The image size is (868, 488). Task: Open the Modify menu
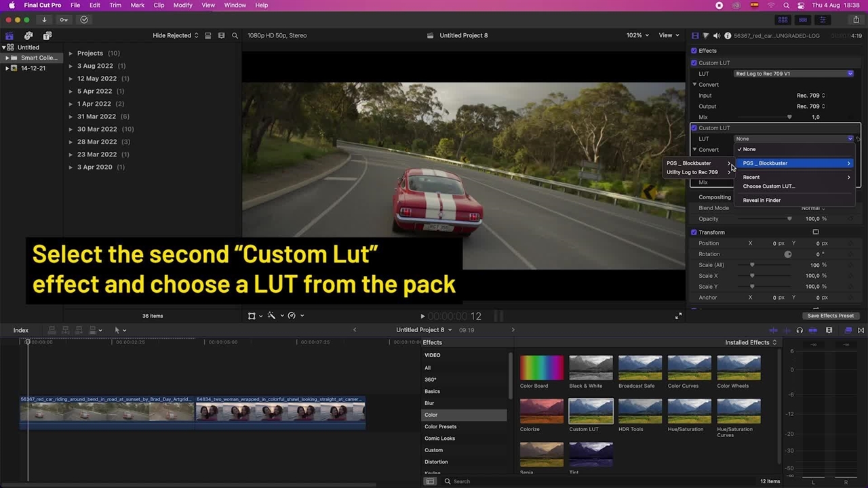click(182, 5)
